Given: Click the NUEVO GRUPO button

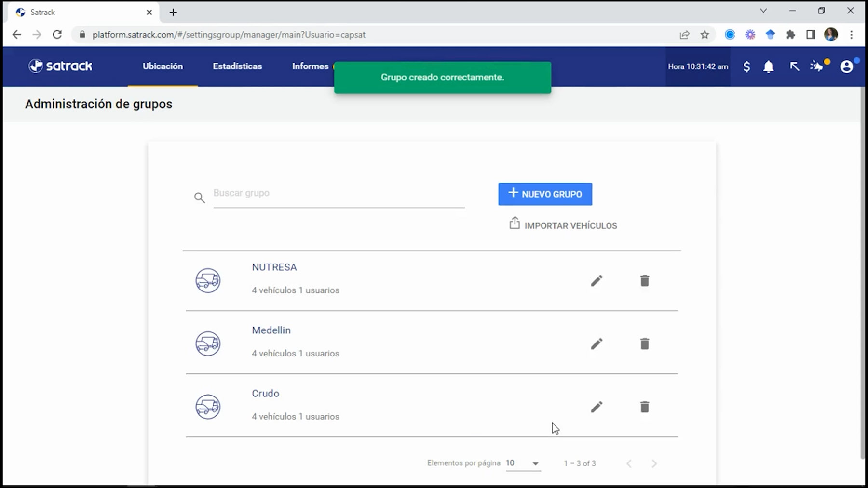Looking at the screenshot, I should pos(545,194).
